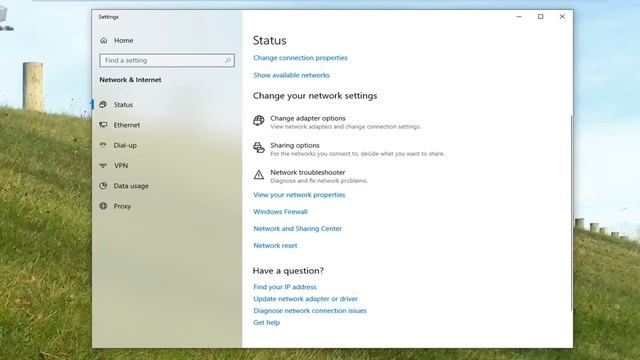Click the Change adapter options globe icon
This screenshot has height=360, width=640.
pos(259,120)
